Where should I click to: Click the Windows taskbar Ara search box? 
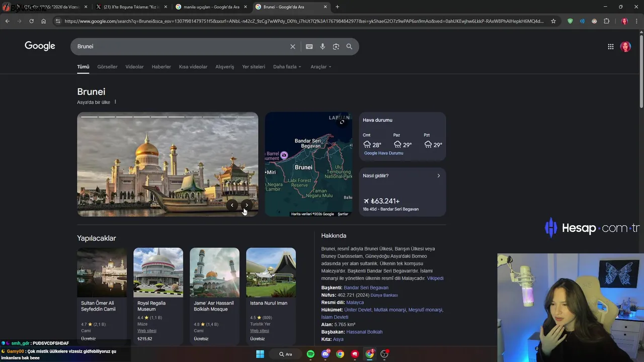point(286,354)
